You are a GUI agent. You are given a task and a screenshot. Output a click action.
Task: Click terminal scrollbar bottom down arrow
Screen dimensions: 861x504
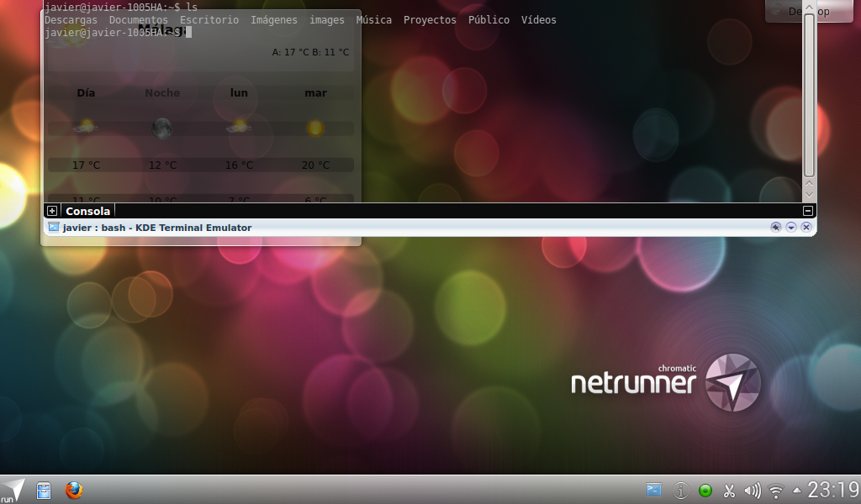809,195
